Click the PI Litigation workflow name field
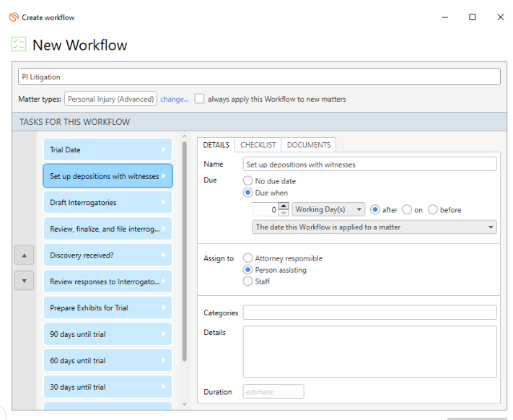 click(259, 76)
